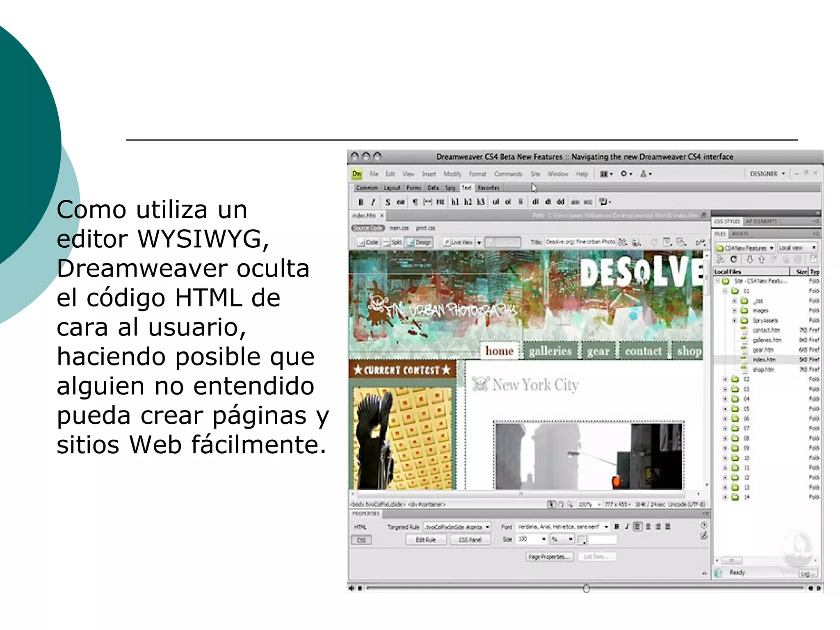Apply Strong formatting with the S icon
This screenshot has width=840, height=630.
pyautogui.click(x=388, y=202)
